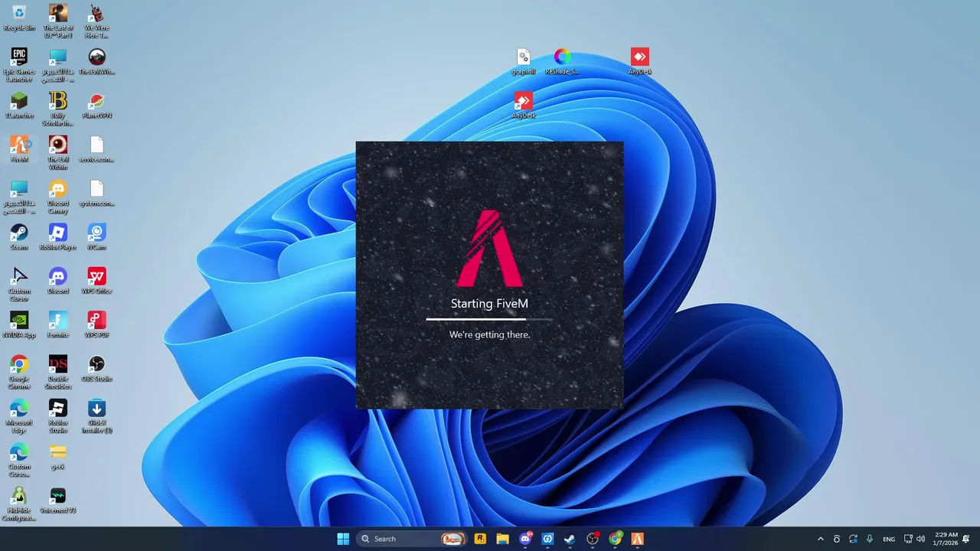Screen dimensions: 980x551
Task: Open the WPS PDF shortcut
Action: [96, 324]
